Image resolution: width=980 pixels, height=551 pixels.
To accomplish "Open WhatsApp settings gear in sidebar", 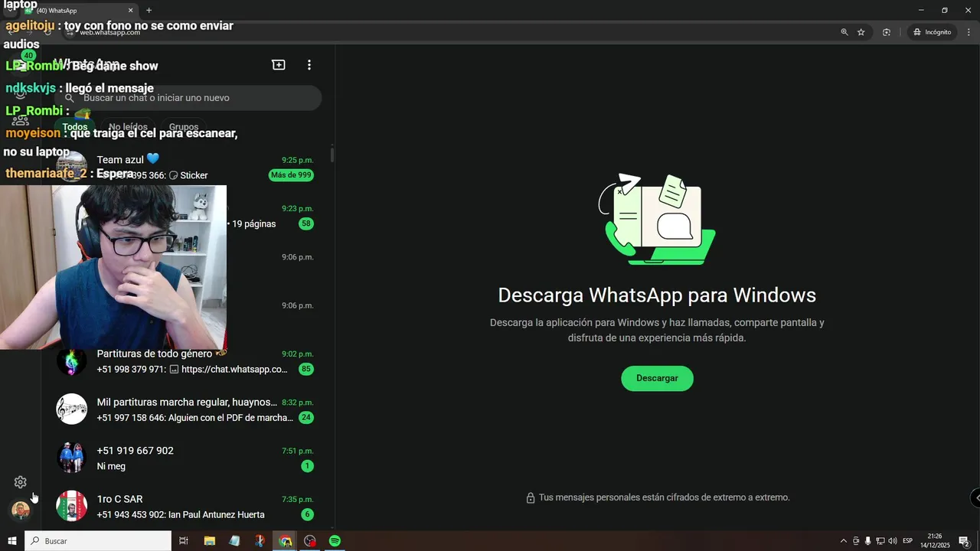I will pyautogui.click(x=21, y=482).
